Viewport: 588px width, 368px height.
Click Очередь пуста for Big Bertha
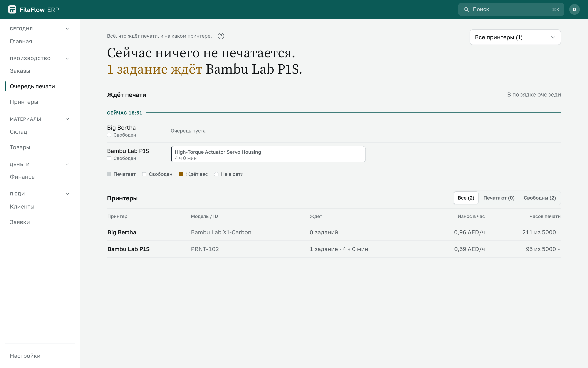click(188, 131)
